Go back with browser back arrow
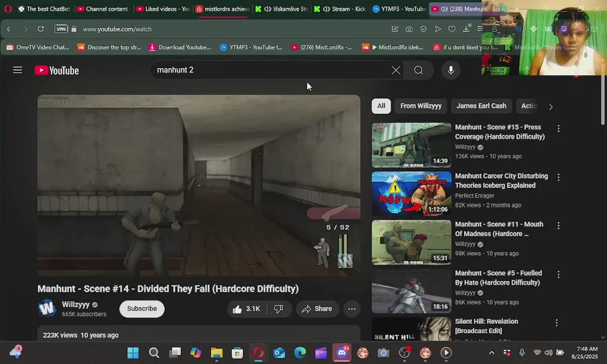The width and height of the screenshot is (607, 364). 9,29
